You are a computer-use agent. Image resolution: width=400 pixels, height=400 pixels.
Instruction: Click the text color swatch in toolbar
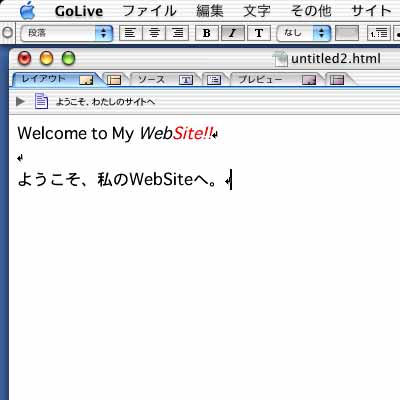click(347, 33)
